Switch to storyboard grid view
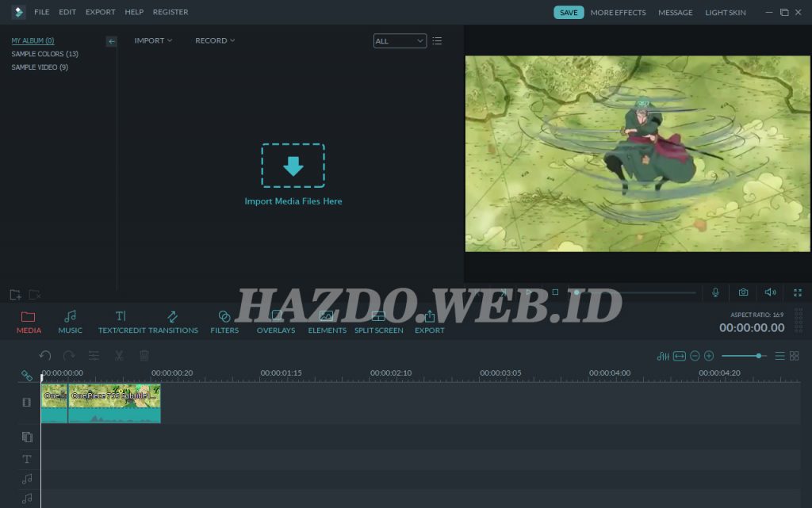The width and height of the screenshot is (812, 508). 794,356
